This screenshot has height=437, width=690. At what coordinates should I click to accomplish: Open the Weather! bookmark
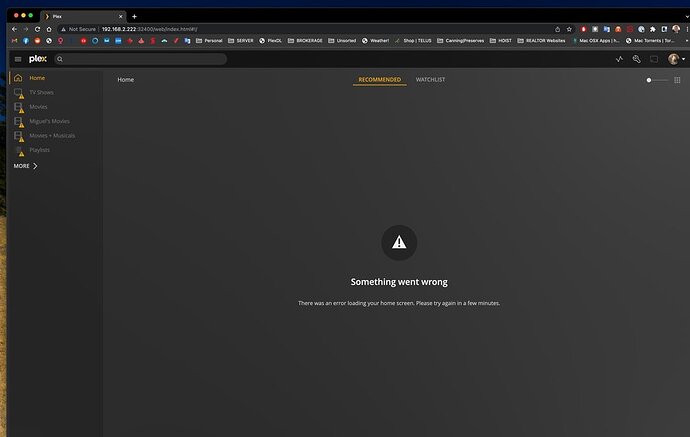[375, 40]
